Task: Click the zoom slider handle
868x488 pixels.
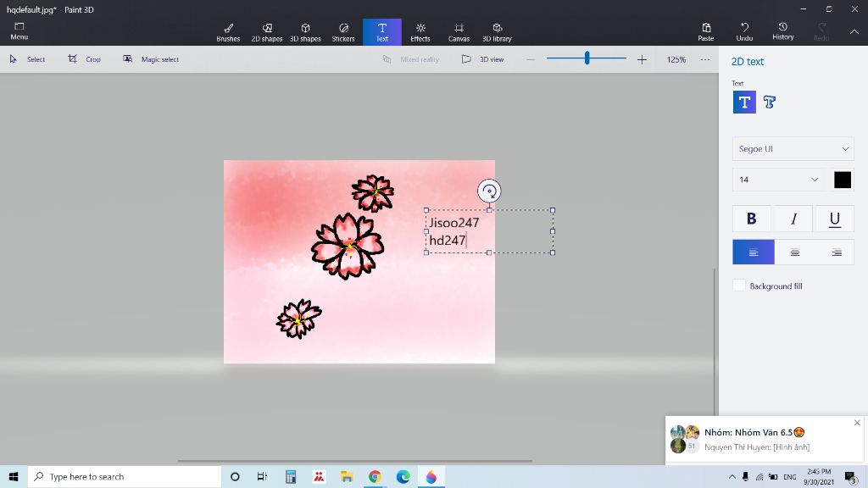Action: point(587,58)
